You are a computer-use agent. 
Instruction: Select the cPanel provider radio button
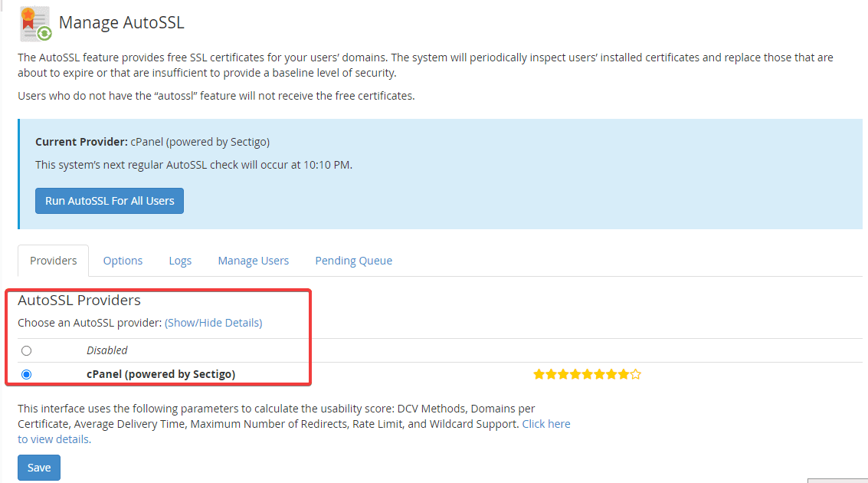coord(27,375)
